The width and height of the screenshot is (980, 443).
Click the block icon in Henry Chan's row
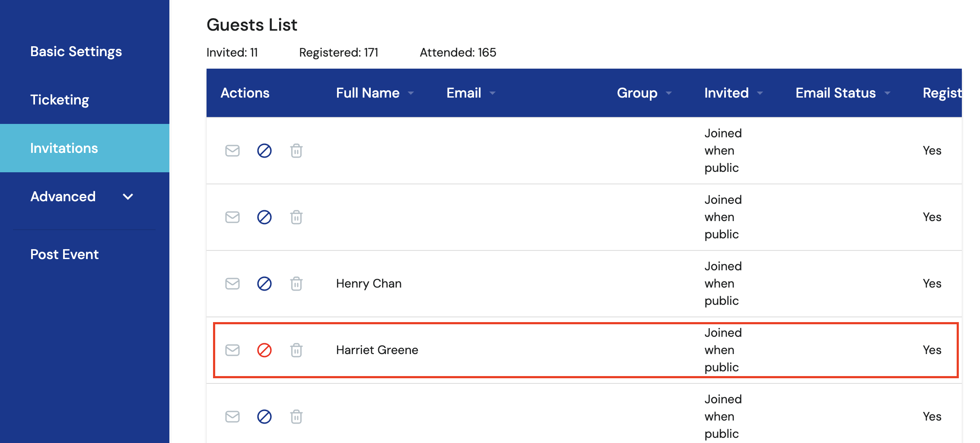264,284
